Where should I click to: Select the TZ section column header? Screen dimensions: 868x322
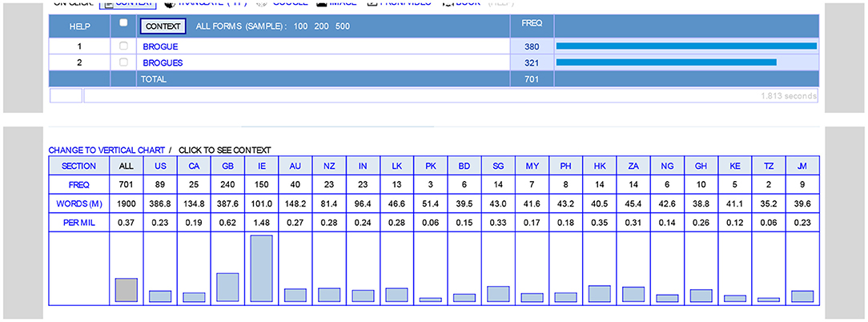[x=768, y=166]
